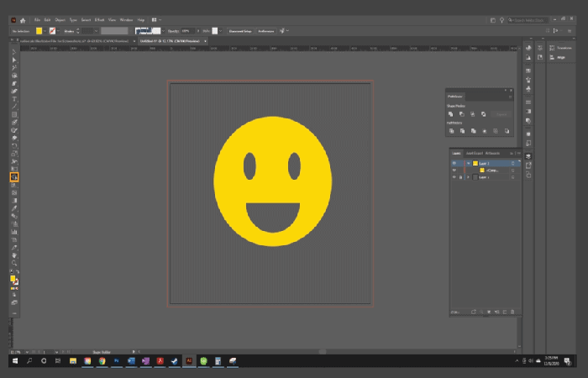Select the Lasso tool
588x378 pixels.
pos(14,76)
